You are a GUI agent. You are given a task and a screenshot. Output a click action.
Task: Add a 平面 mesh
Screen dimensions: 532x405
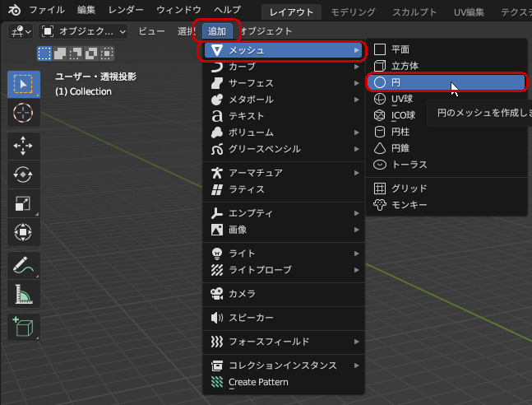(x=446, y=49)
